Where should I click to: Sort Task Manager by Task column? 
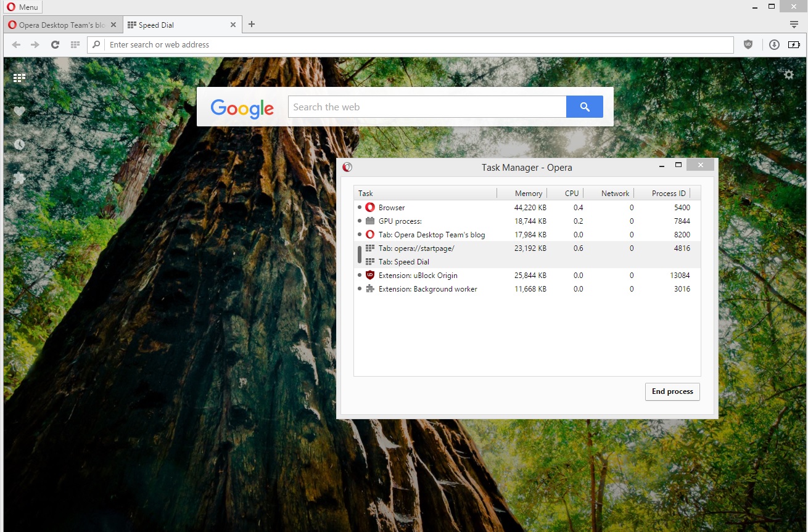(425, 193)
